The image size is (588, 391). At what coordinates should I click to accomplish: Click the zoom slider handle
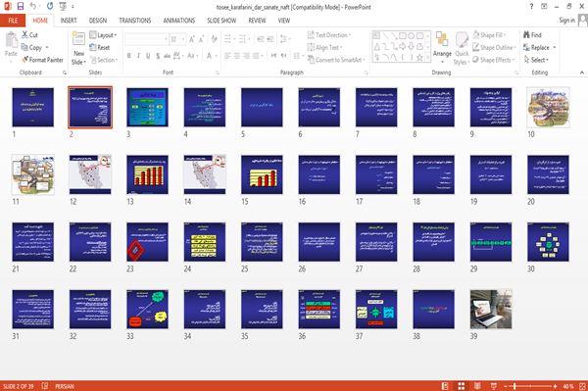pyautogui.click(x=514, y=386)
